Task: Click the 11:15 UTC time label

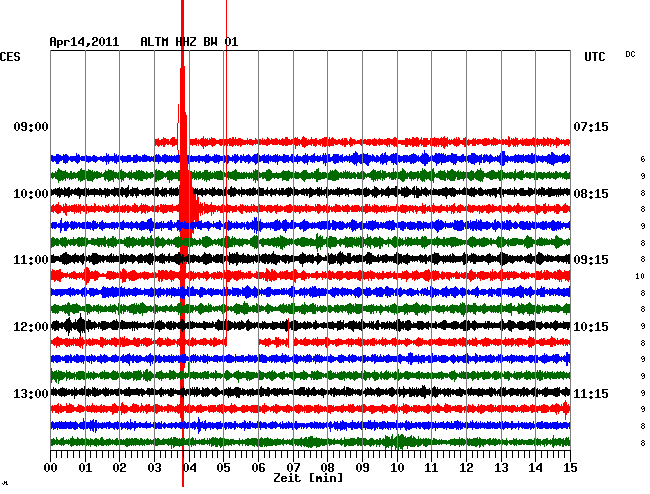Action: coord(591,393)
